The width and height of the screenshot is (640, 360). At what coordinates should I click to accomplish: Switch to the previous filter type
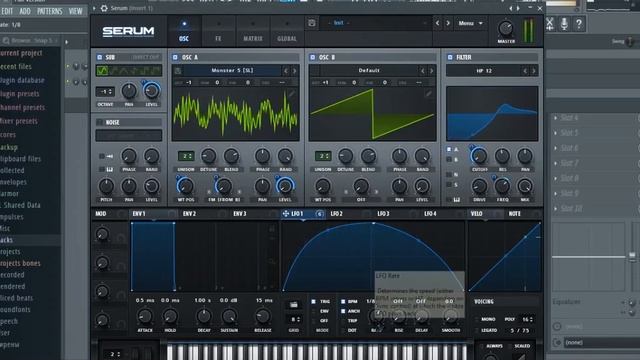[x=525, y=71]
